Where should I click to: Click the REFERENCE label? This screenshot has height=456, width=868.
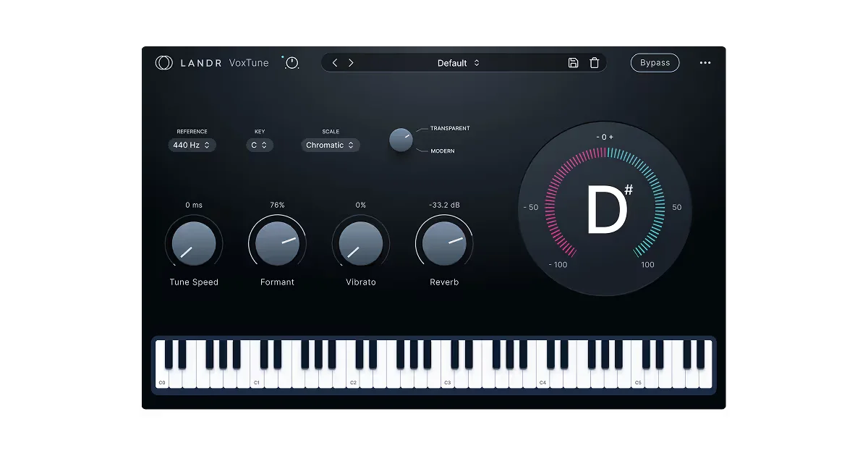192,132
